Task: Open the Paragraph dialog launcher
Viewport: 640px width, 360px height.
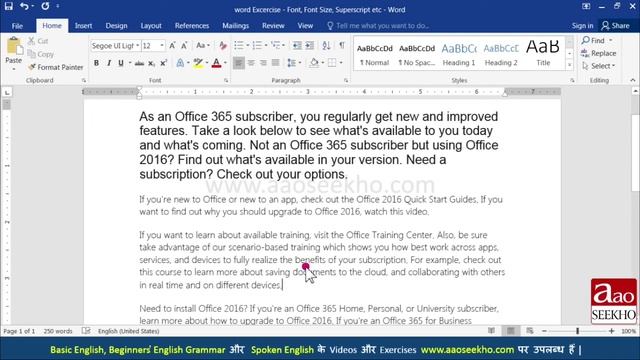Action: click(x=346, y=81)
